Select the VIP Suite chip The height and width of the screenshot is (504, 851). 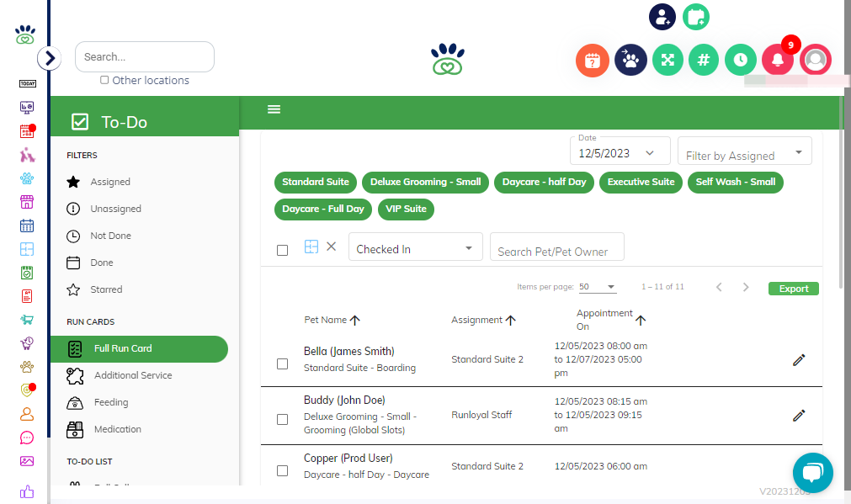click(406, 210)
